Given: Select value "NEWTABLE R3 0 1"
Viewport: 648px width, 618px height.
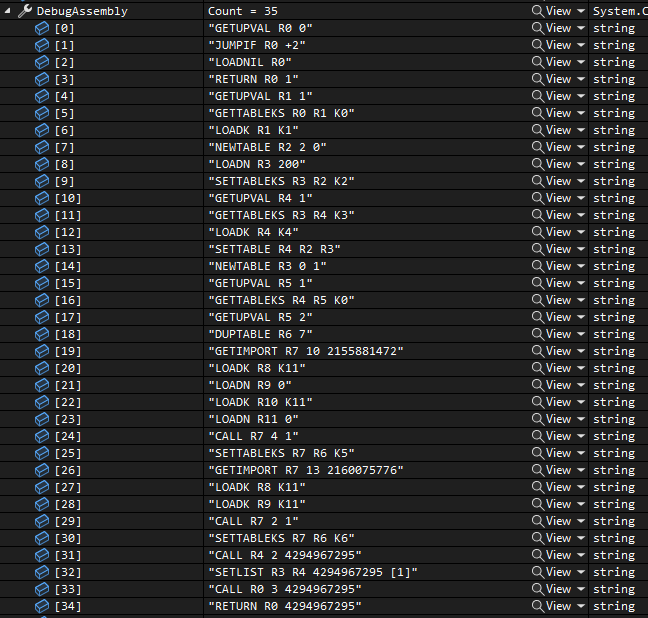Looking at the screenshot, I should coord(267,266).
